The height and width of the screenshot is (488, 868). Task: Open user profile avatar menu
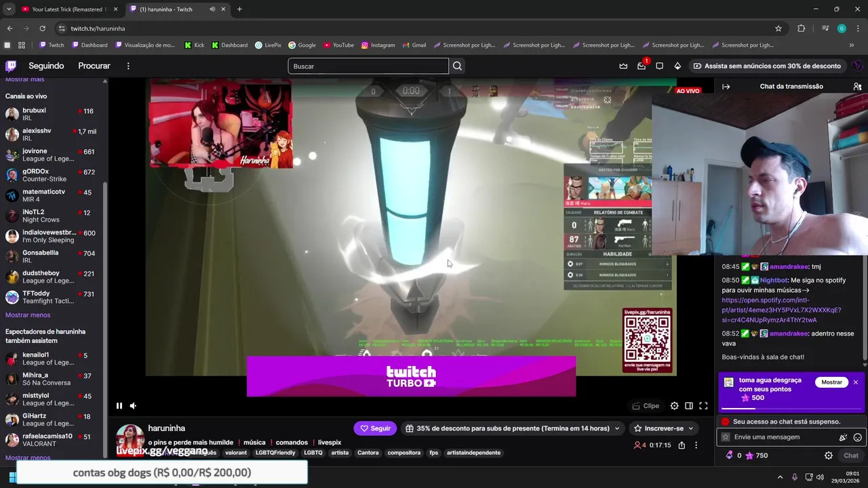[x=857, y=66]
